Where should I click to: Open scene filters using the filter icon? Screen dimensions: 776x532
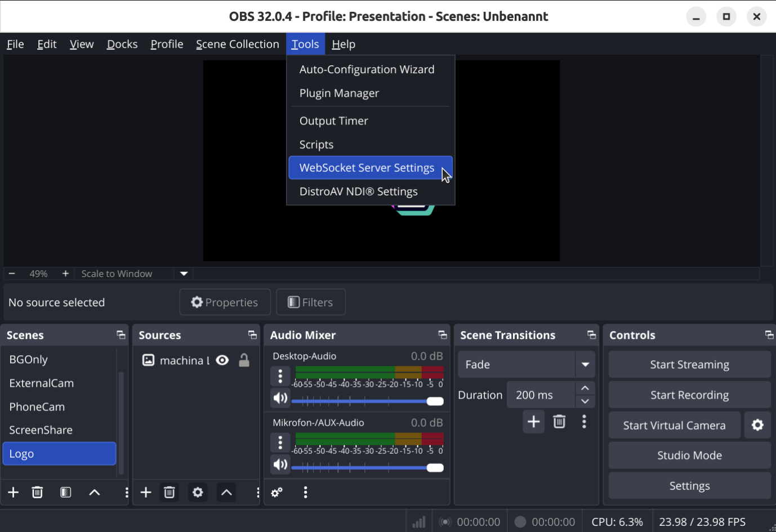coord(65,492)
